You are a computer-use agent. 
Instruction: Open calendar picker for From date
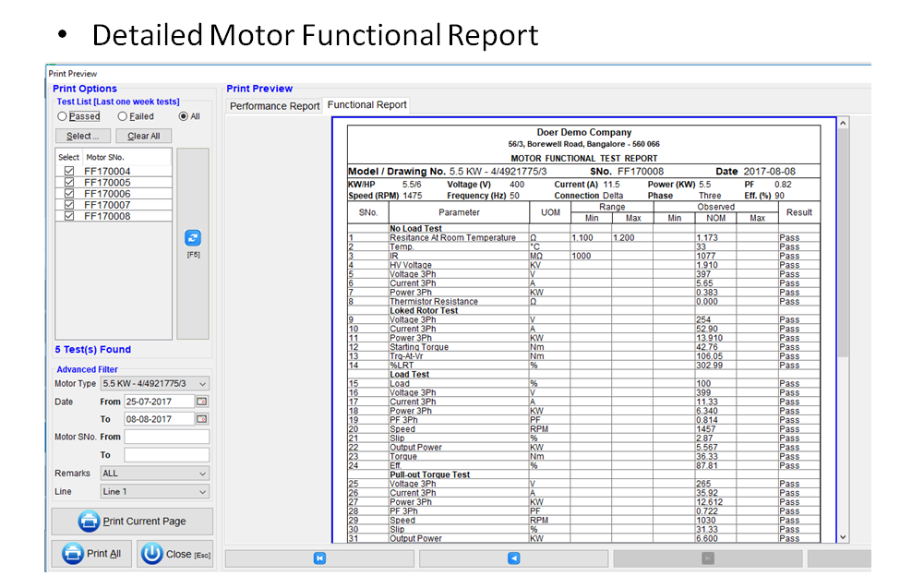pyautogui.click(x=202, y=402)
